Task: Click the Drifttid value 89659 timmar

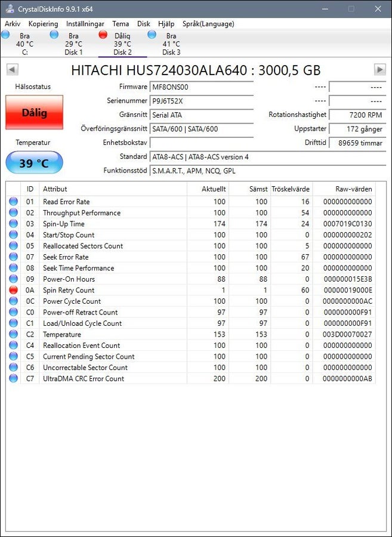Action: click(x=357, y=143)
